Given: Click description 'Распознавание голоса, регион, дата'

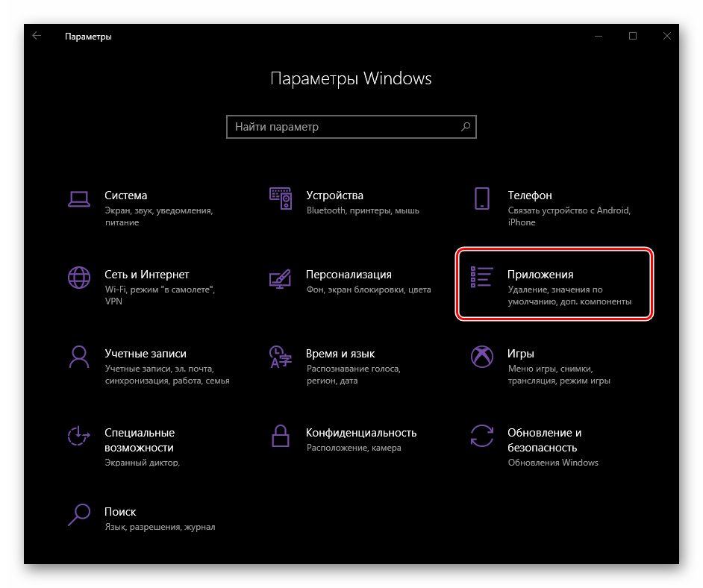Looking at the screenshot, I should (x=353, y=375).
